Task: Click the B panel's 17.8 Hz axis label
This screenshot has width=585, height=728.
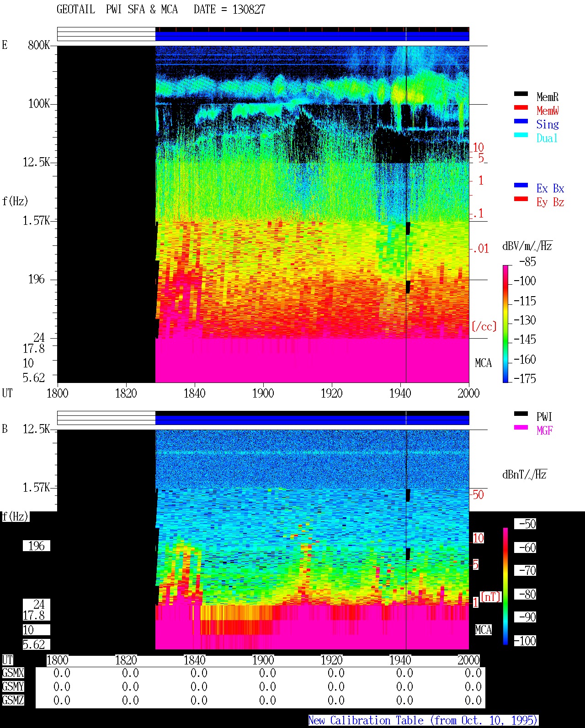Action: [34, 615]
